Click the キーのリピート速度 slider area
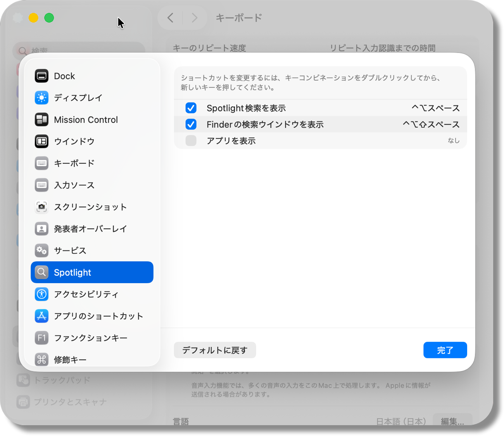The height and width of the screenshot is (436, 504). coord(209,48)
